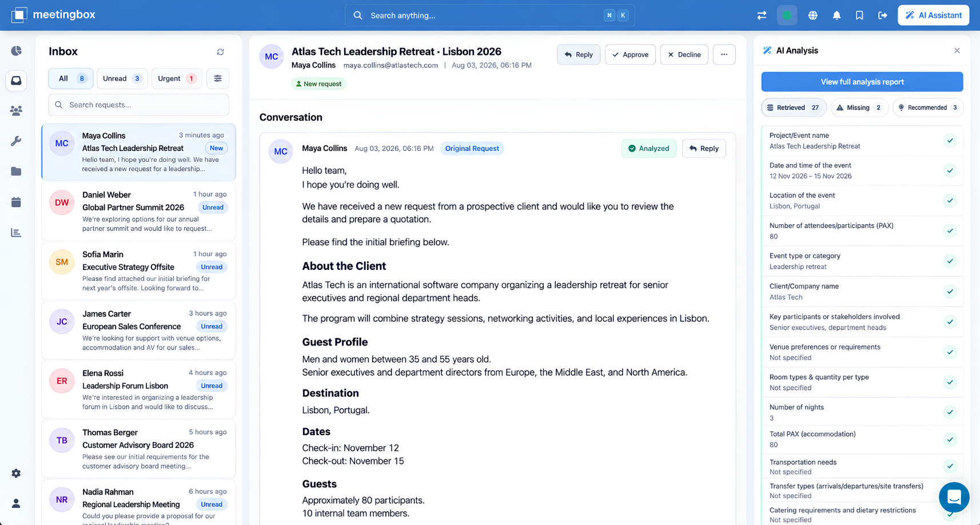Open the user profile icon in sidebar

(x=16, y=503)
